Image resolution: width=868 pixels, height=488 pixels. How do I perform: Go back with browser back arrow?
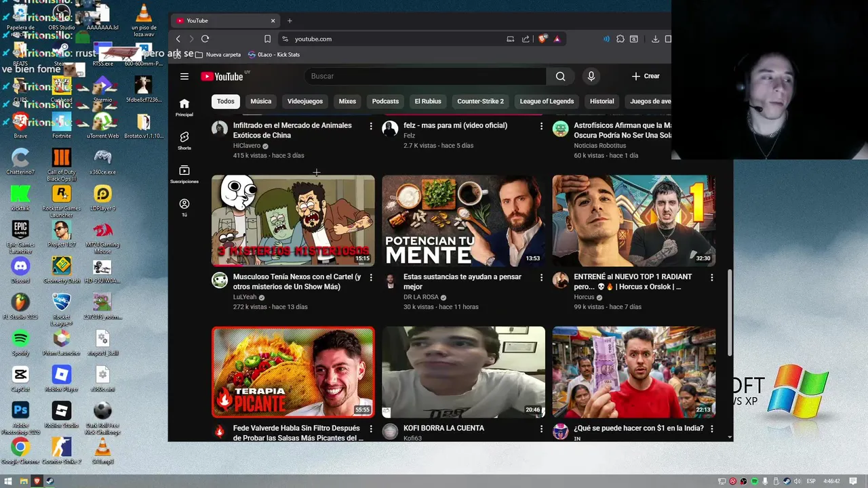tap(178, 39)
